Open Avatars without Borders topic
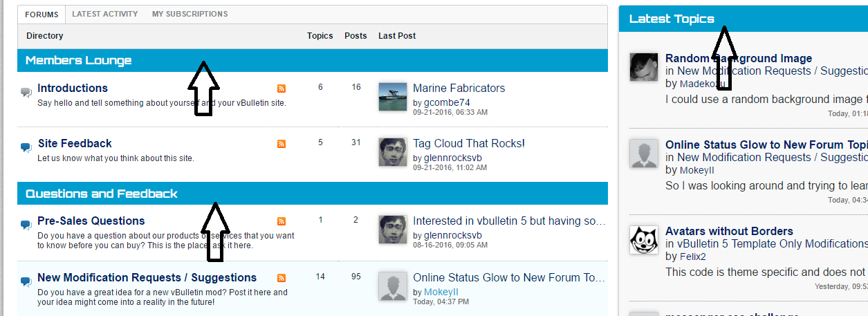 [x=729, y=231]
